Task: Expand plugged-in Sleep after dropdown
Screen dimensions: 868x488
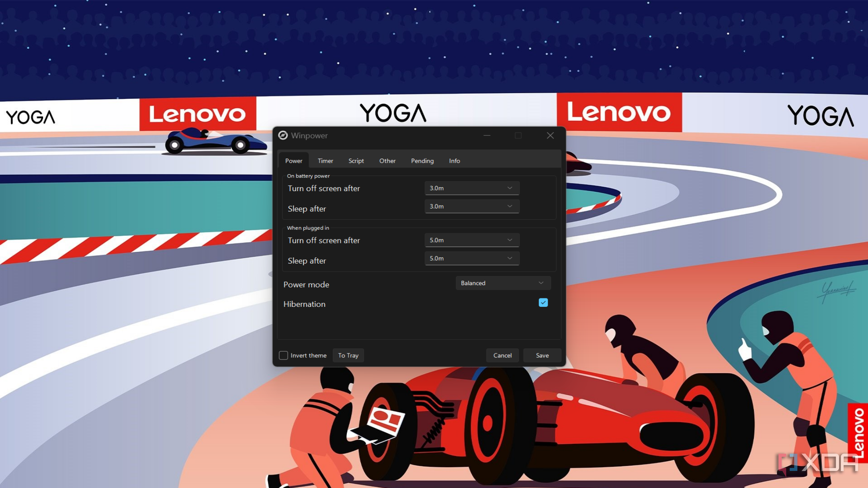Action: (510, 258)
